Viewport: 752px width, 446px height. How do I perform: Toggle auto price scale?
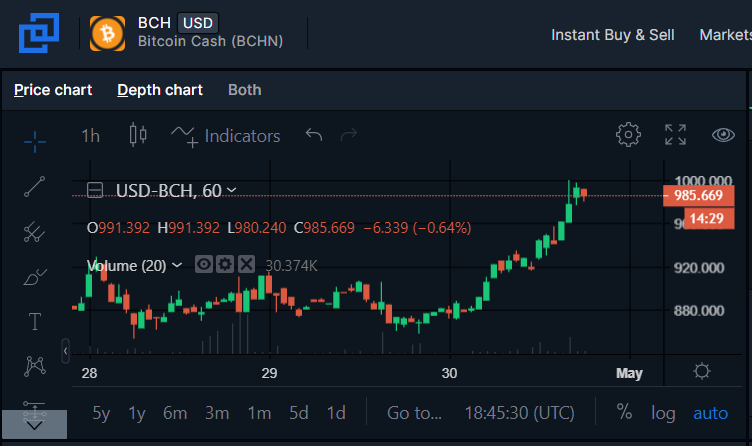[x=710, y=413]
